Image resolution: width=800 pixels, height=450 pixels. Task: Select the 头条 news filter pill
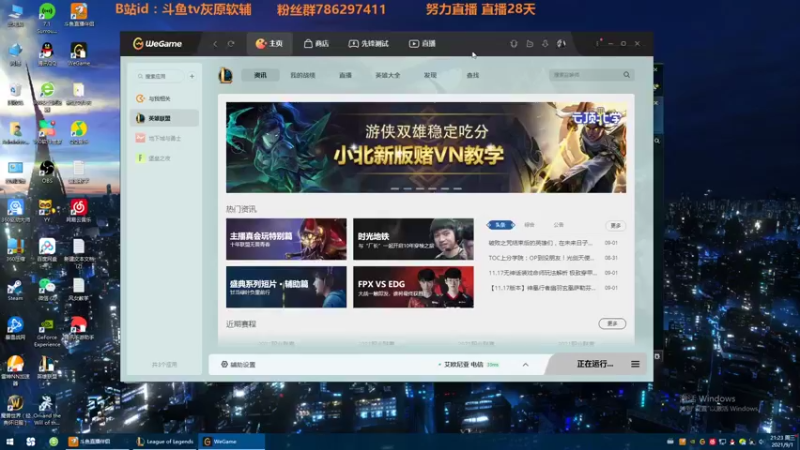pyautogui.click(x=501, y=225)
